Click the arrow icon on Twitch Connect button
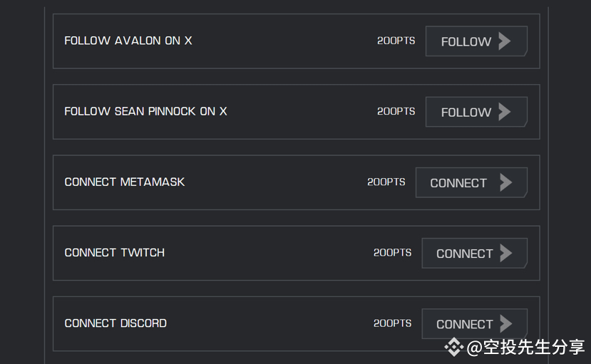This screenshot has height=364, width=591. (506, 253)
